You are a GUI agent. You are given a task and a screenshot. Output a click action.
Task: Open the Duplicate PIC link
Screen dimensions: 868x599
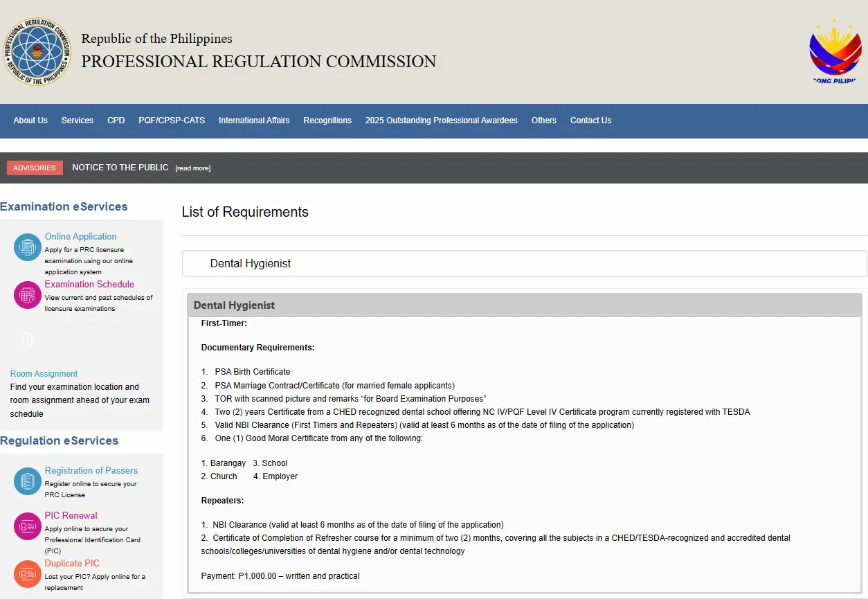point(72,564)
